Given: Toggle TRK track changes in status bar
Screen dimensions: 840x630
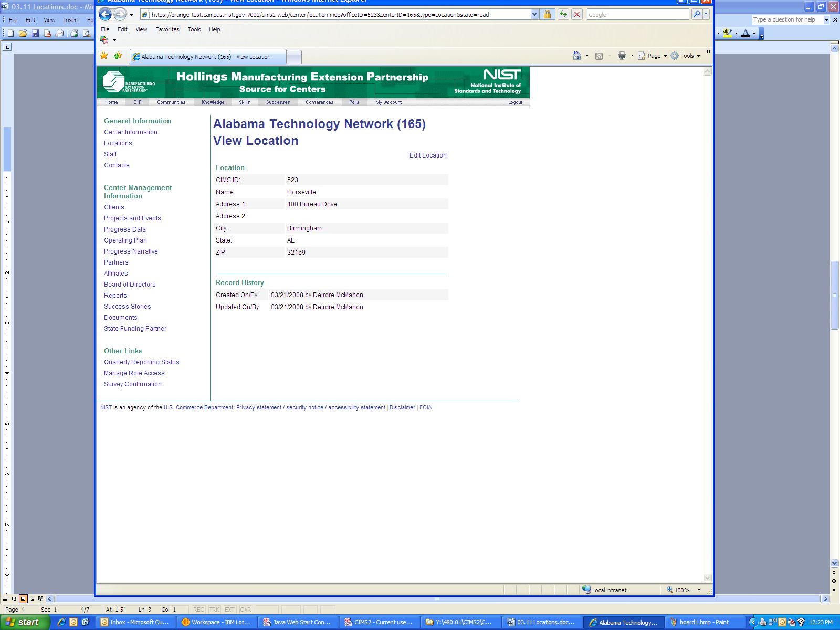Looking at the screenshot, I should 214,610.
